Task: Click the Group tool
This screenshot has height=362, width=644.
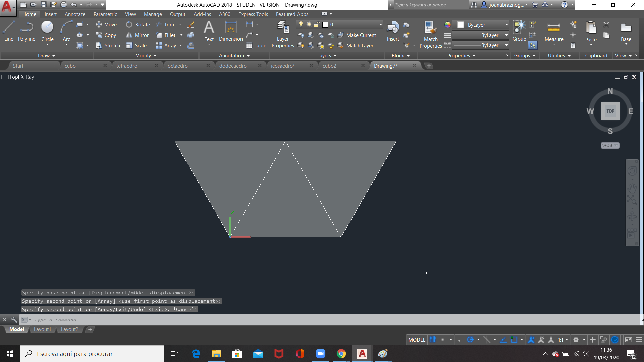Action: pyautogui.click(x=519, y=31)
